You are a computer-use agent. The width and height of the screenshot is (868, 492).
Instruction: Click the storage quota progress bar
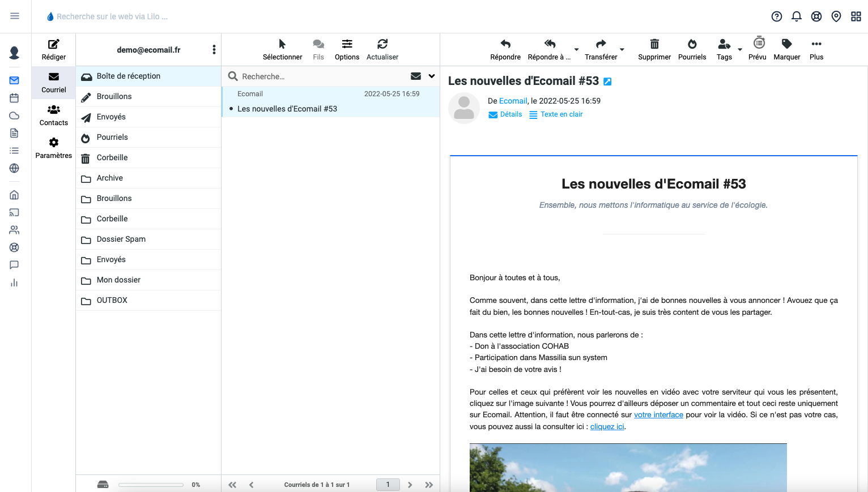[x=151, y=485]
